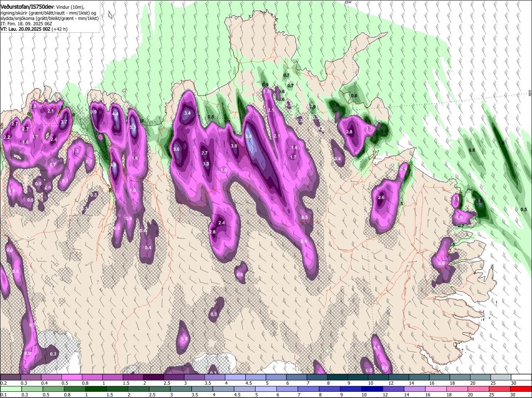Screen dimensions: 532x398
Task: Select snow legend swatch between 0.2 and 0.3
Action: click(10, 377)
